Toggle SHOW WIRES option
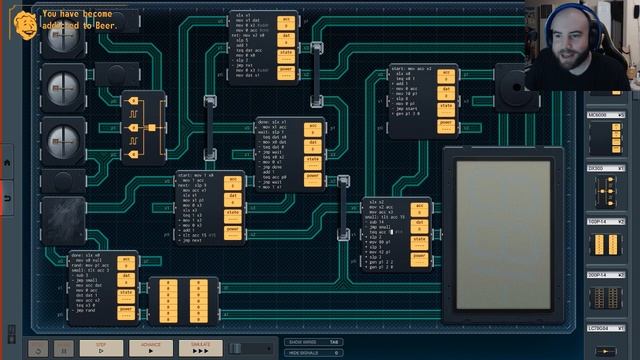This screenshot has height=360, width=640. pos(313,342)
